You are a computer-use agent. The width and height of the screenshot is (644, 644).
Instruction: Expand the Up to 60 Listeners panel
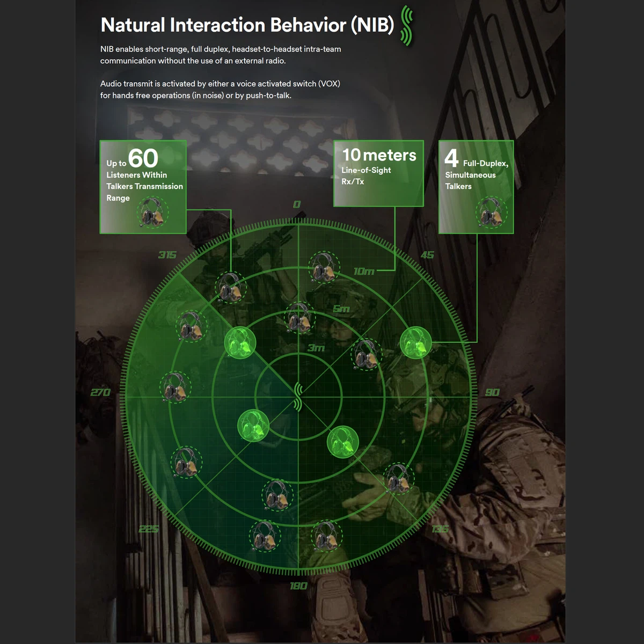click(x=143, y=186)
